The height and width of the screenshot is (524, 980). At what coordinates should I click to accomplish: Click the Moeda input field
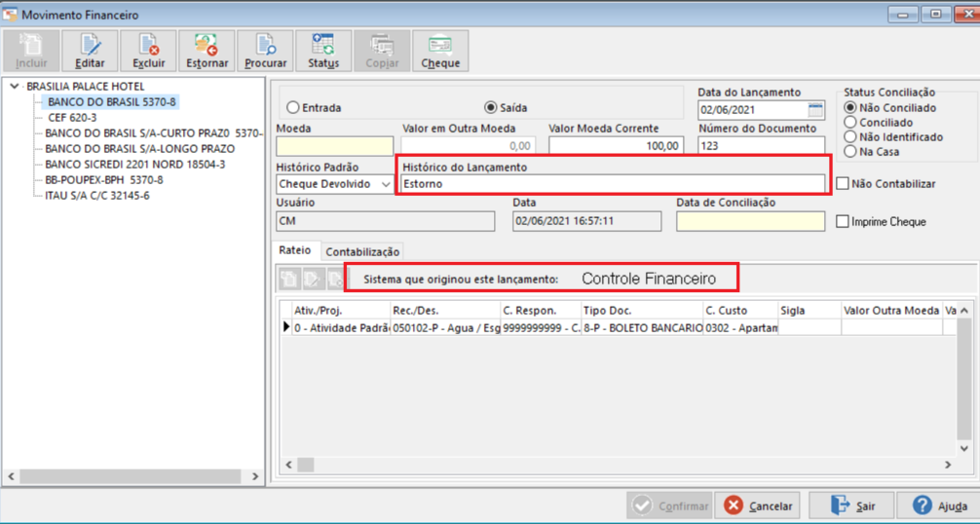[x=335, y=146]
